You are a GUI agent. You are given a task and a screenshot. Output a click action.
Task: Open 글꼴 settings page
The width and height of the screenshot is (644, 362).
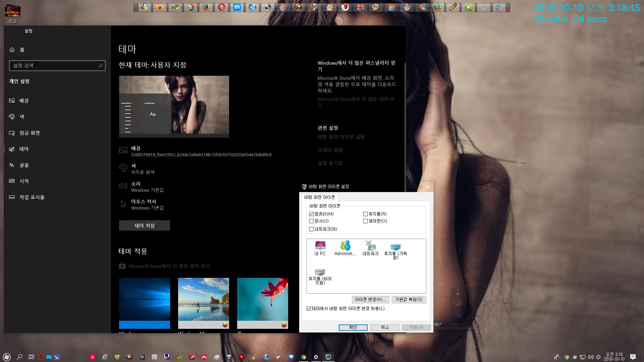pyautogui.click(x=57, y=165)
